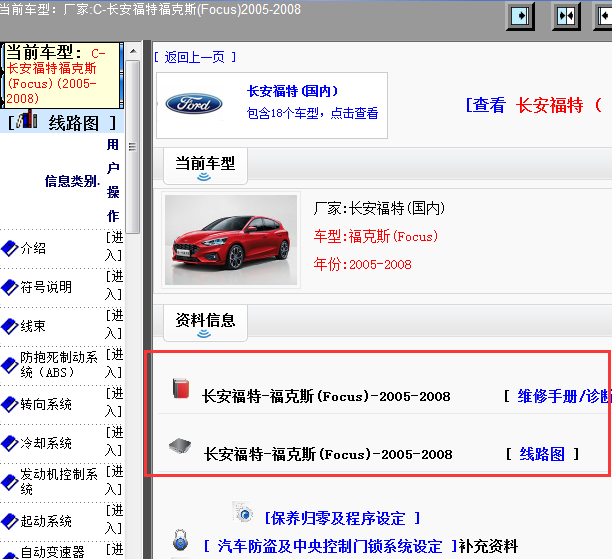This screenshot has height=559, width=612.
Task: Select 符号说明 in the sidebar list
Action: (46, 287)
